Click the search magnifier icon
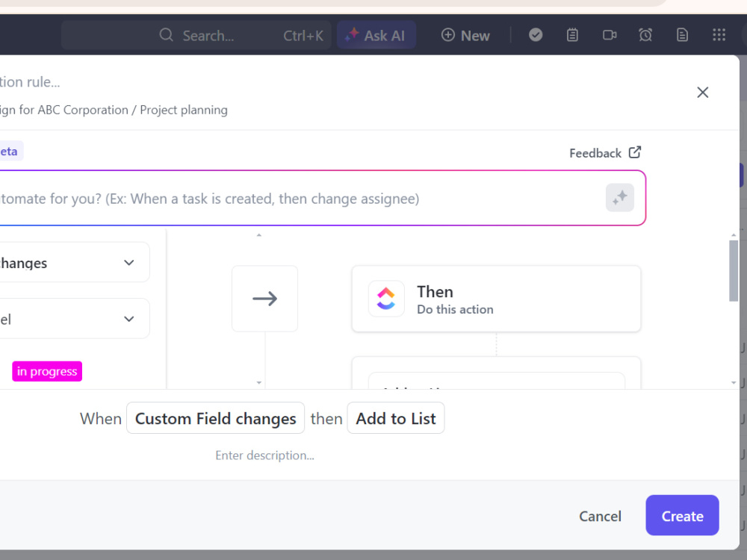Screen dimensions: 747x560 click(x=166, y=35)
